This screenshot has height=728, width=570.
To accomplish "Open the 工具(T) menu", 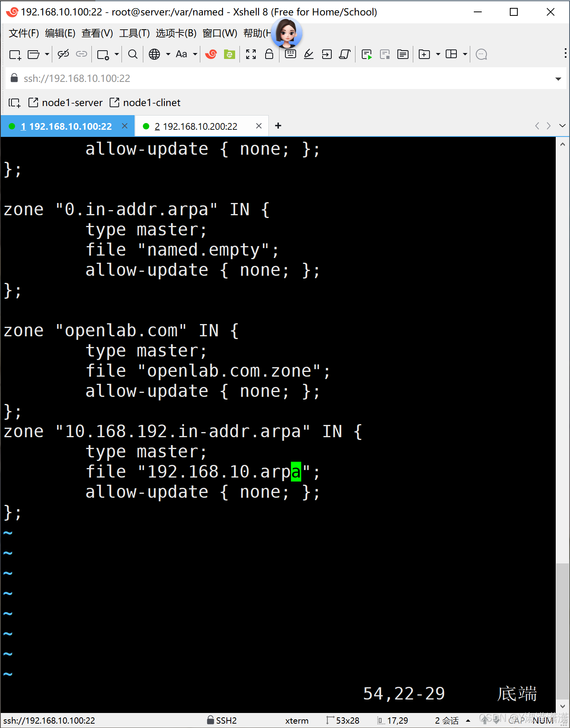I will tap(135, 33).
